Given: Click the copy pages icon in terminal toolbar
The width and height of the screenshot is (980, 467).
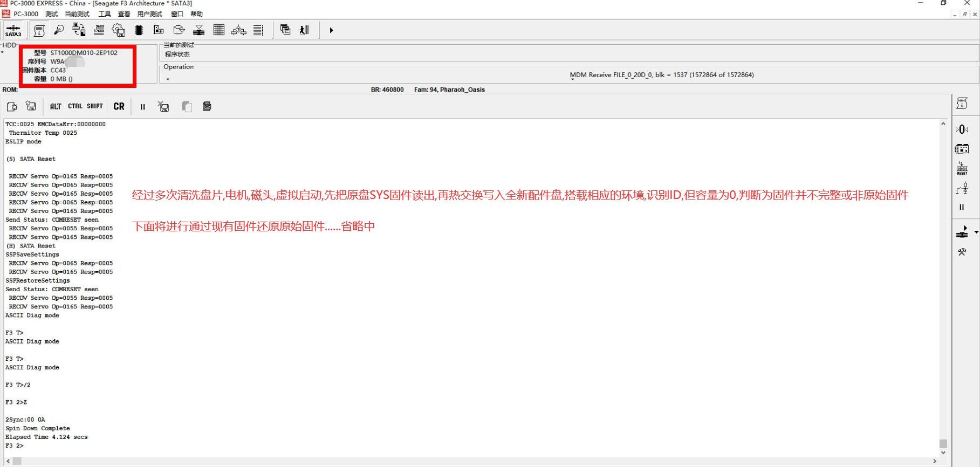Looking at the screenshot, I should [187, 106].
